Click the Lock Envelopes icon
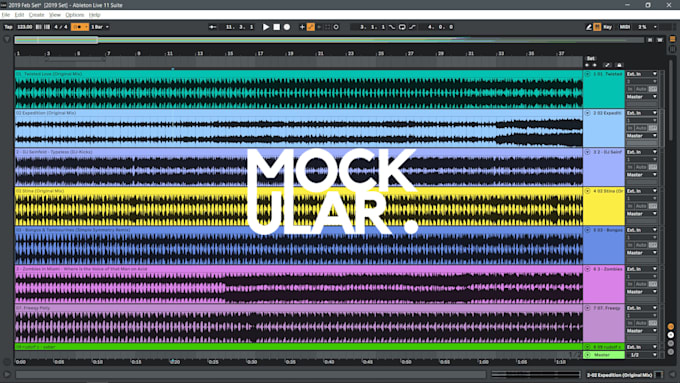This screenshot has width=680, height=383. click(619, 65)
